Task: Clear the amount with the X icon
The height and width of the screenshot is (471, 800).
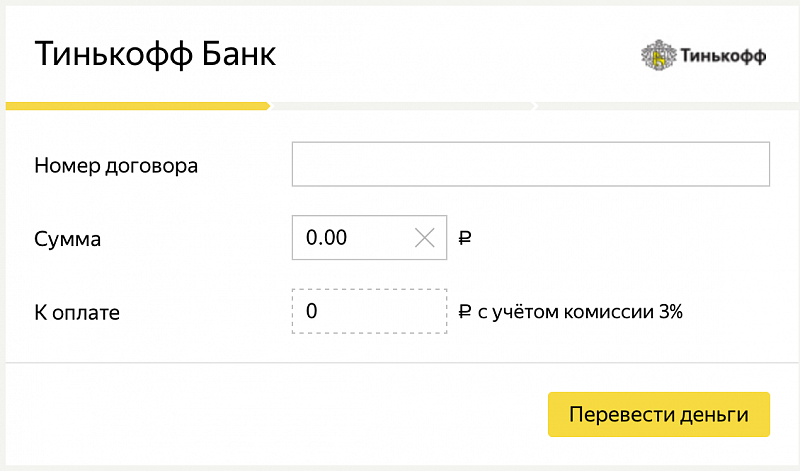Action: [425, 238]
